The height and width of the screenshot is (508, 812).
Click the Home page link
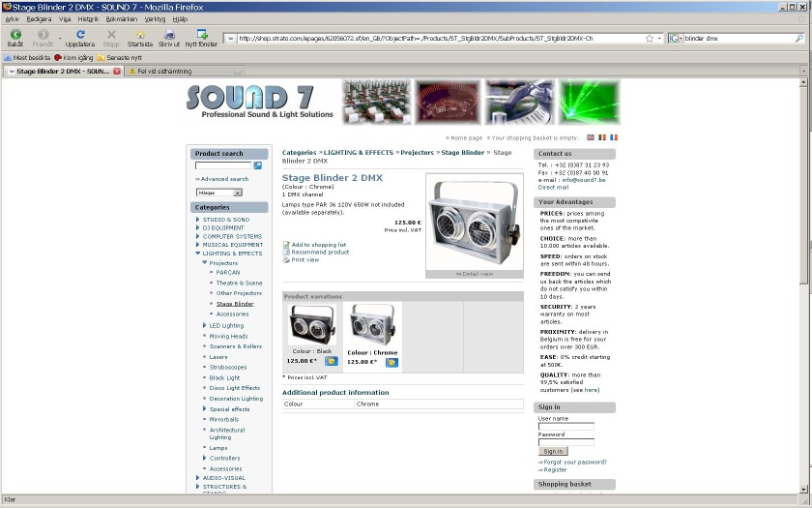(466, 137)
